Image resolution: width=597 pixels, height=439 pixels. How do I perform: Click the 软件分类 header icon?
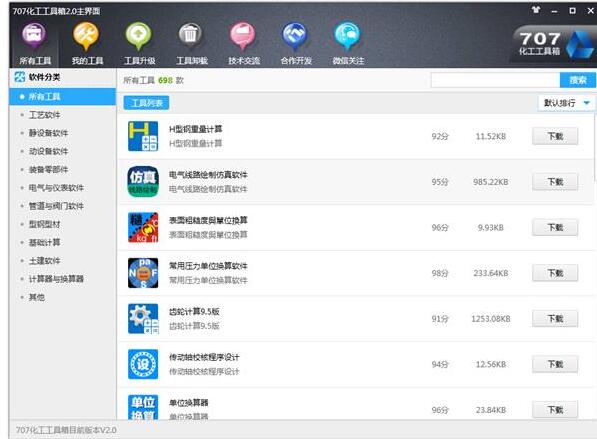point(19,77)
